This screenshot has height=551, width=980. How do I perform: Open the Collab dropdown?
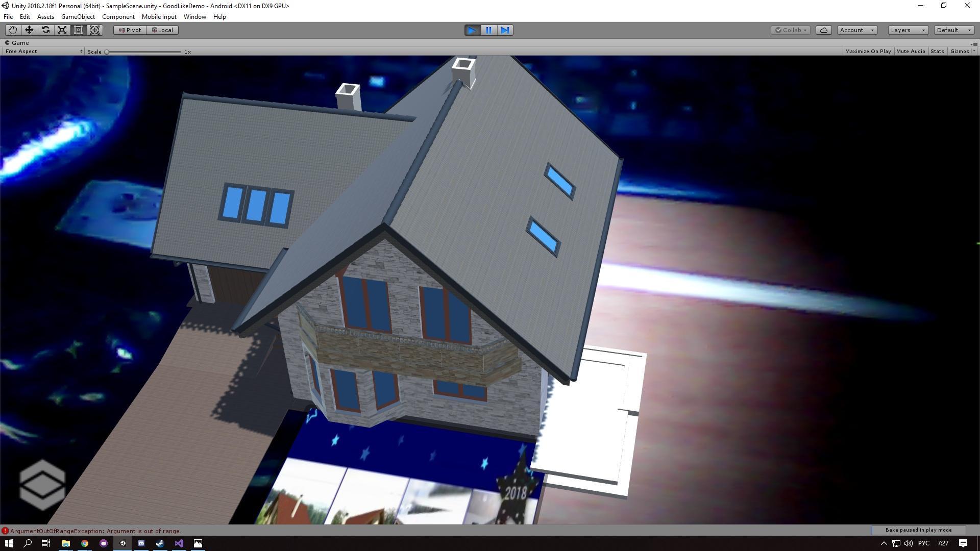[791, 30]
